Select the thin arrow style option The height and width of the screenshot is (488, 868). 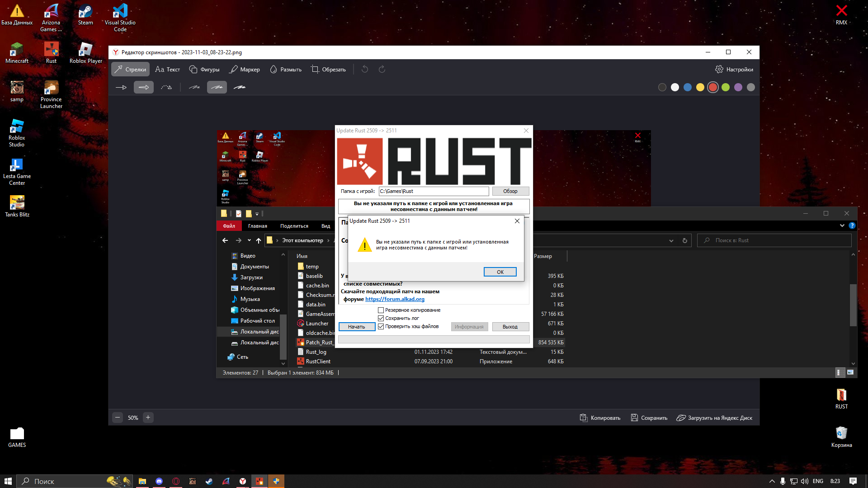click(121, 87)
